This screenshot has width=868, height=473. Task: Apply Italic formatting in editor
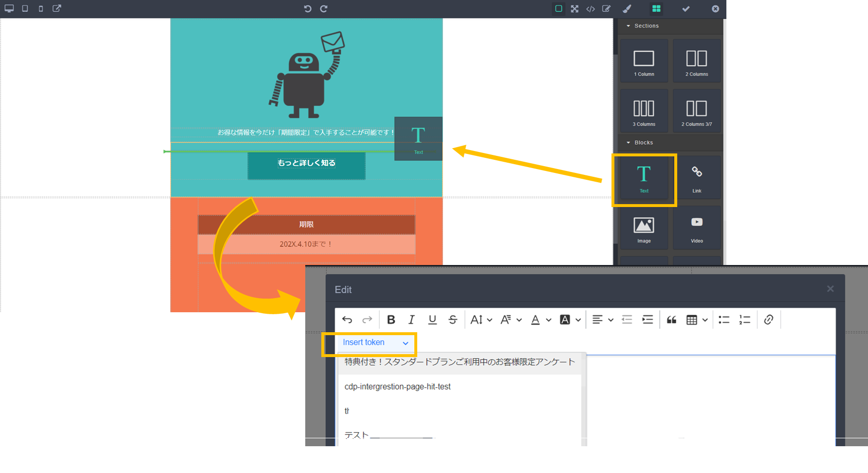click(x=411, y=320)
